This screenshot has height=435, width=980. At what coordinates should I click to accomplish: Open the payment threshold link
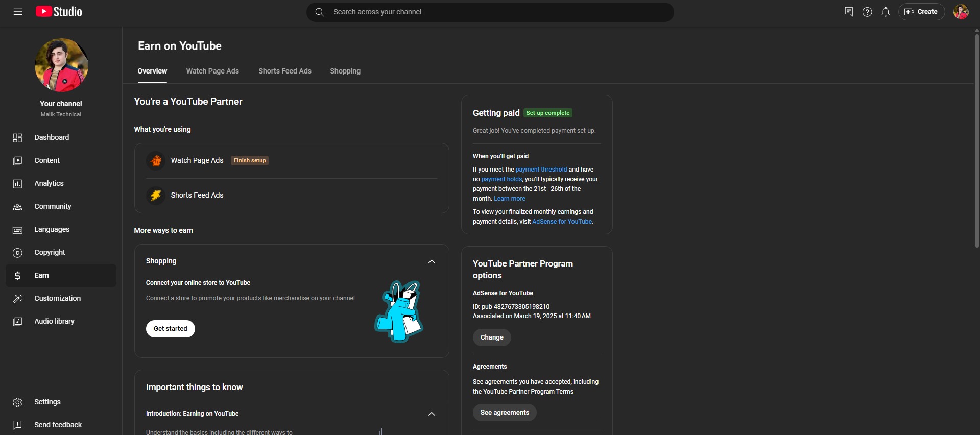coord(541,170)
